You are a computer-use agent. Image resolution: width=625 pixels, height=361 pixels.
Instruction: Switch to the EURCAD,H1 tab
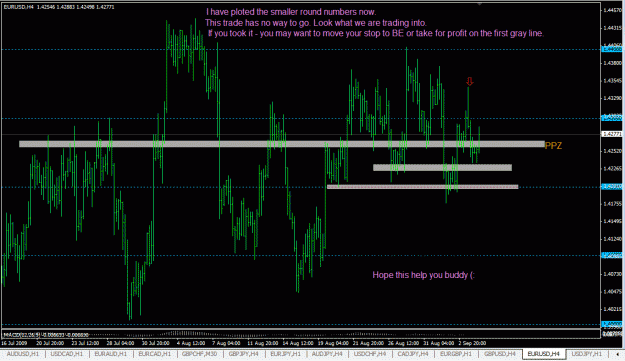click(155, 354)
